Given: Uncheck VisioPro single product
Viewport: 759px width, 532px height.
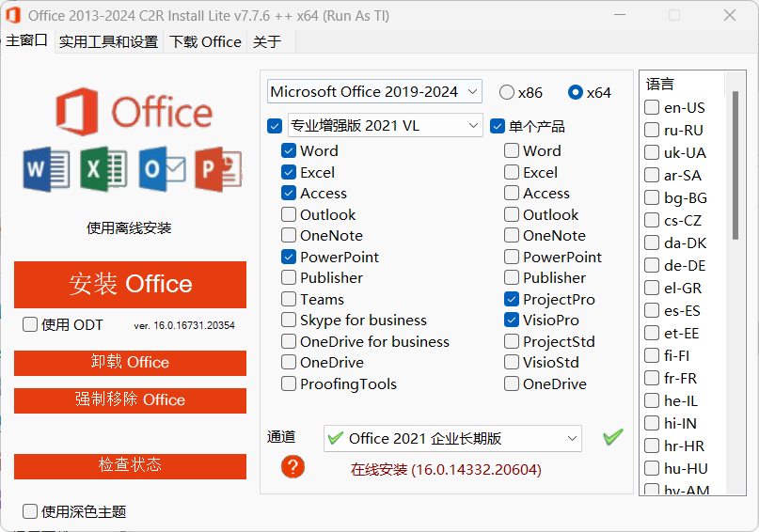Looking at the screenshot, I should tap(512, 320).
